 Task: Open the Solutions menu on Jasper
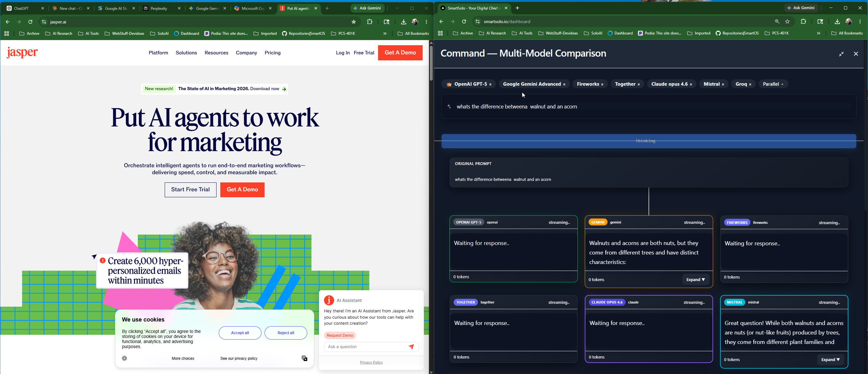(x=186, y=53)
